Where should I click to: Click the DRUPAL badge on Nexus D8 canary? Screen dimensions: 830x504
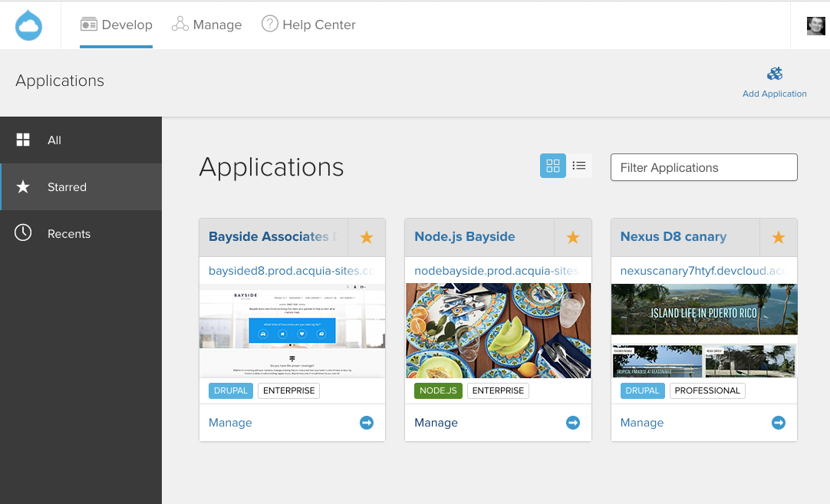point(642,390)
